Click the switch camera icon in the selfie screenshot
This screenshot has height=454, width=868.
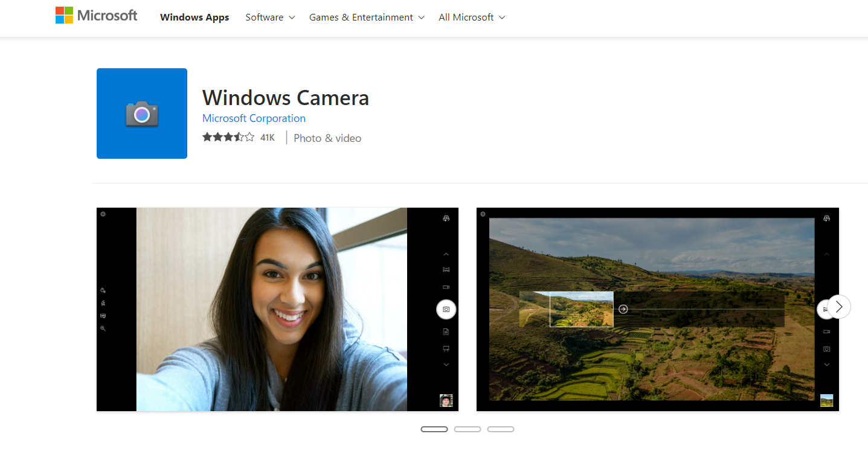[x=446, y=219]
